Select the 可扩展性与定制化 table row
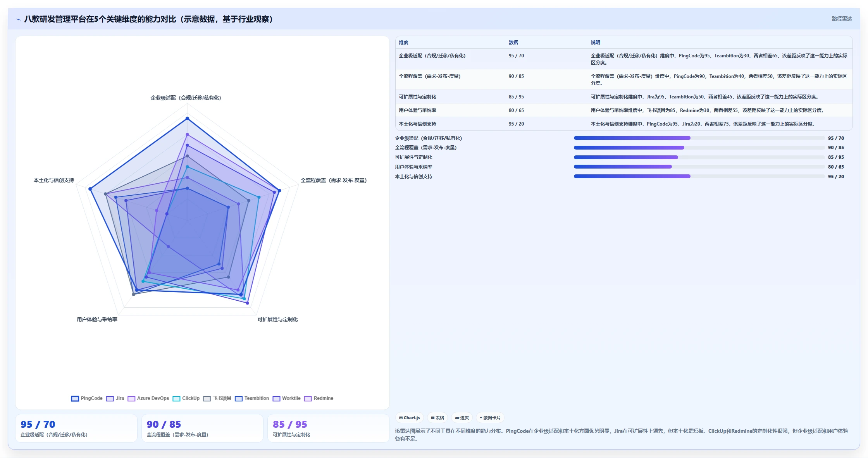This screenshot has height=458, width=868. pos(624,96)
